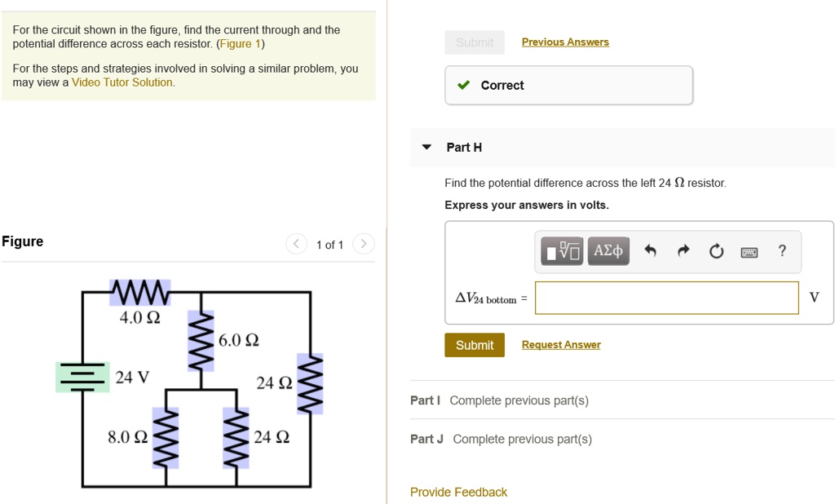Click the ΔV answer input box

[666, 298]
